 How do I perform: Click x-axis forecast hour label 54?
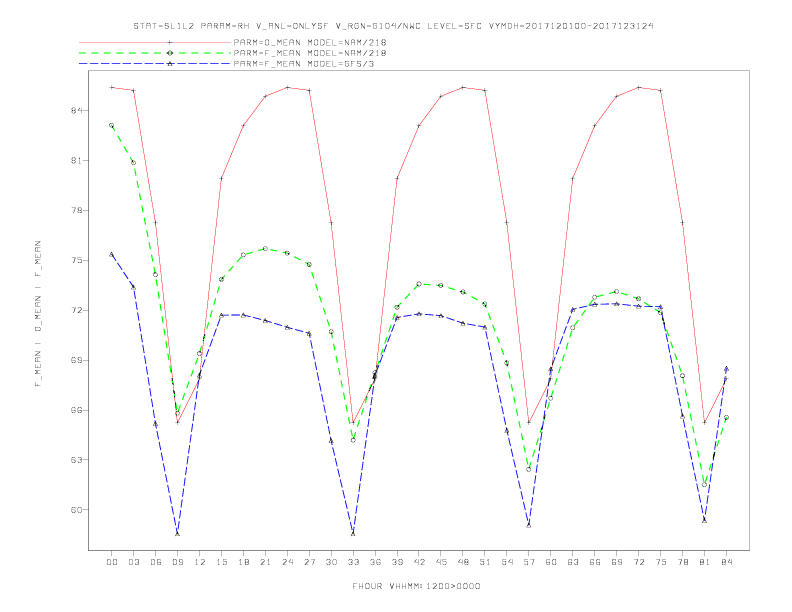click(507, 562)
